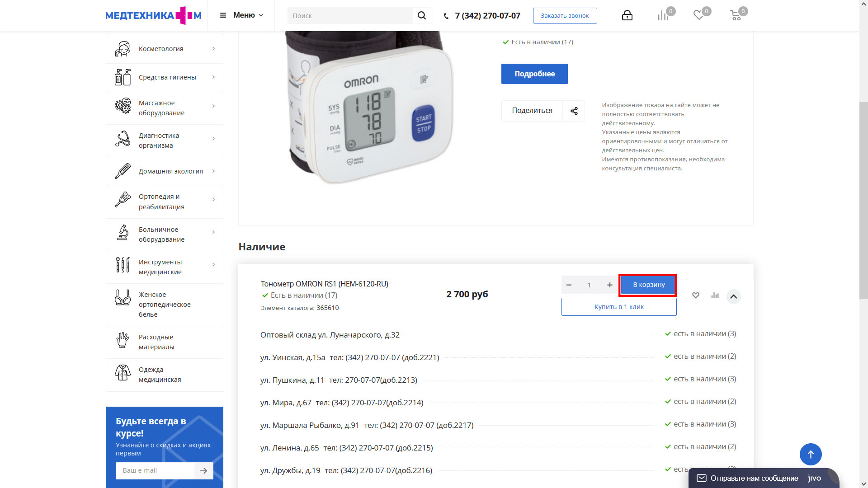Open the Косметология category

[165, 49]
